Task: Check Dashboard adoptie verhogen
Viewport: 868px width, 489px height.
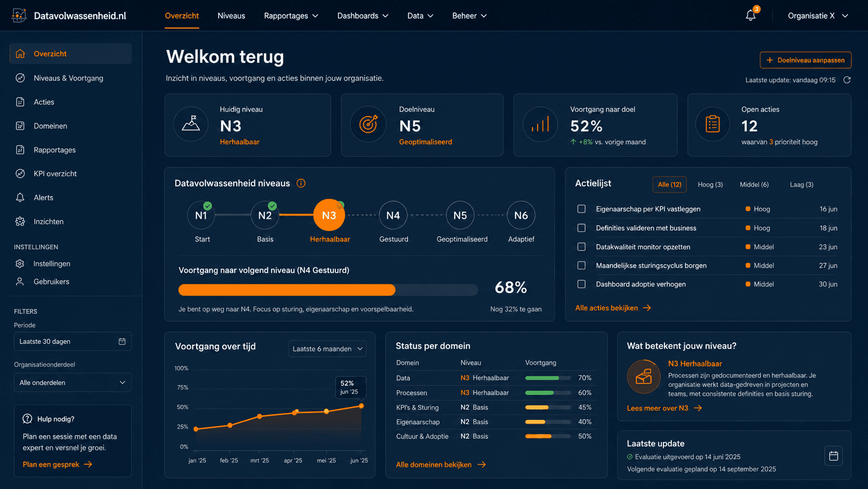Action: click(x=581, y=284)
